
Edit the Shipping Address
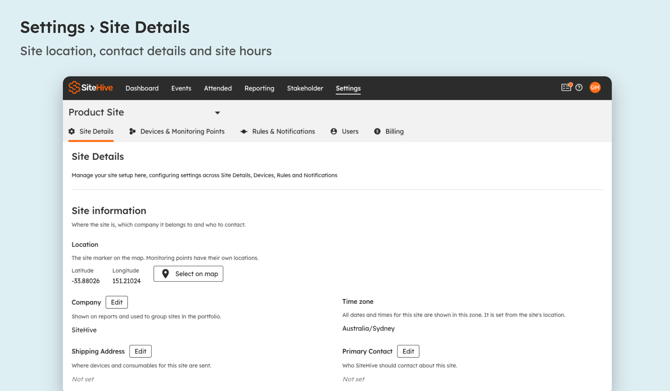tap(141, 351)
